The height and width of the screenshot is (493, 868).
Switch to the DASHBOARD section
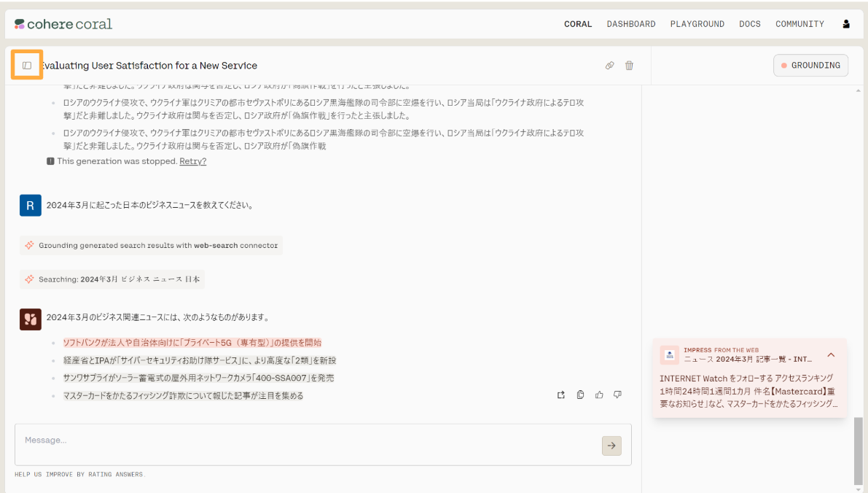point(631,24)
